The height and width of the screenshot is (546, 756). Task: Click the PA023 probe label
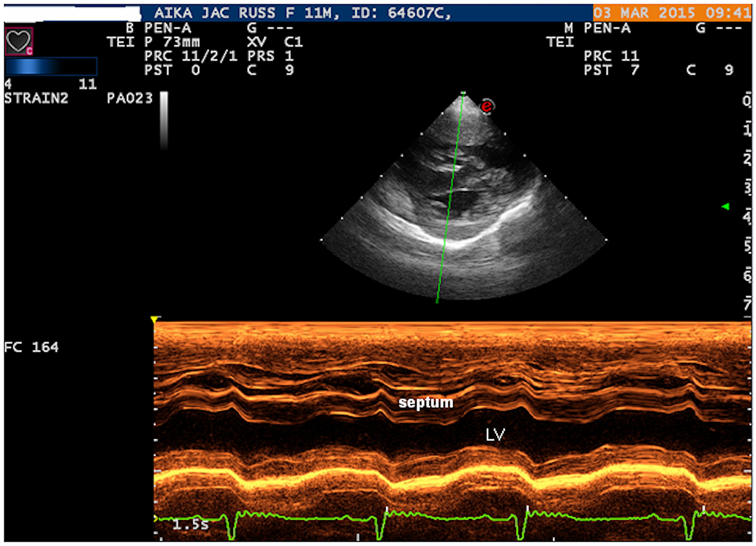click(x=129, y=99)
